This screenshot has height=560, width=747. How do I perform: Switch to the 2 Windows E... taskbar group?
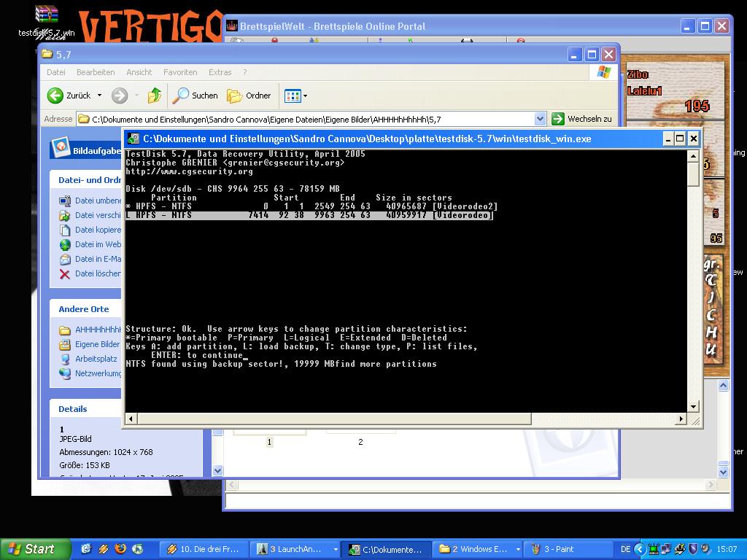pos(479,549)
